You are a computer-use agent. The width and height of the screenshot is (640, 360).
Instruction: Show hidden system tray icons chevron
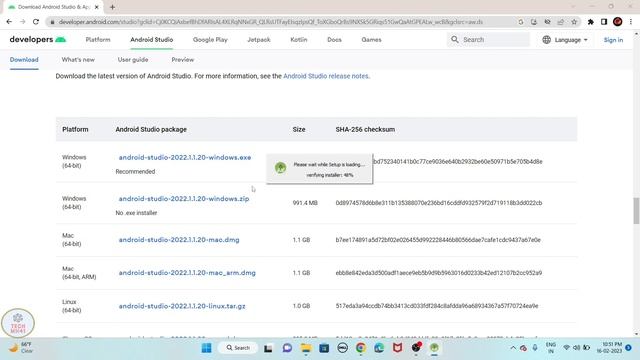pos(513,348)
